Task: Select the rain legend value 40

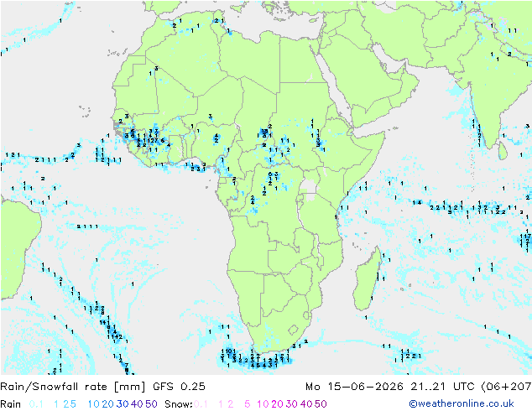Action: (137, 404)
